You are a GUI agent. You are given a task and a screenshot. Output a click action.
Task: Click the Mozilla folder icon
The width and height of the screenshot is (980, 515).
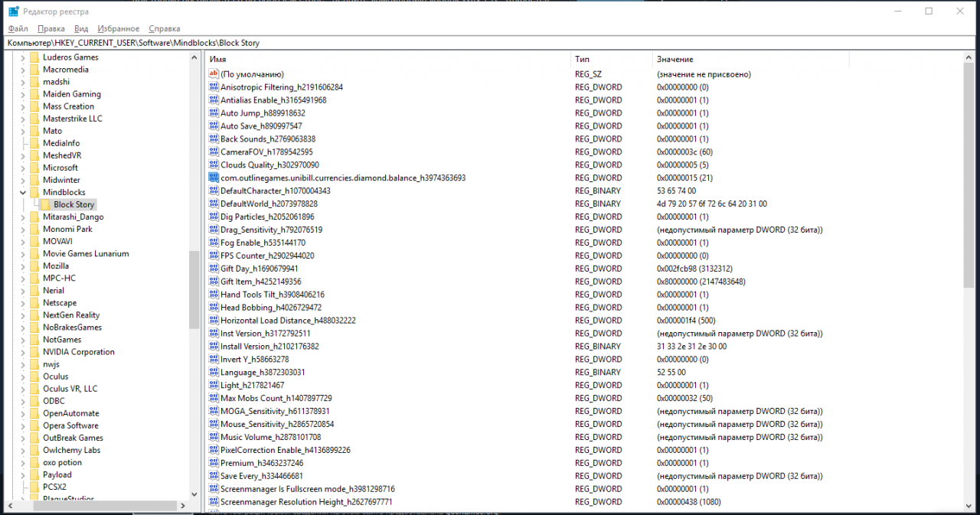pyautogui.click(x=34, y=266)
